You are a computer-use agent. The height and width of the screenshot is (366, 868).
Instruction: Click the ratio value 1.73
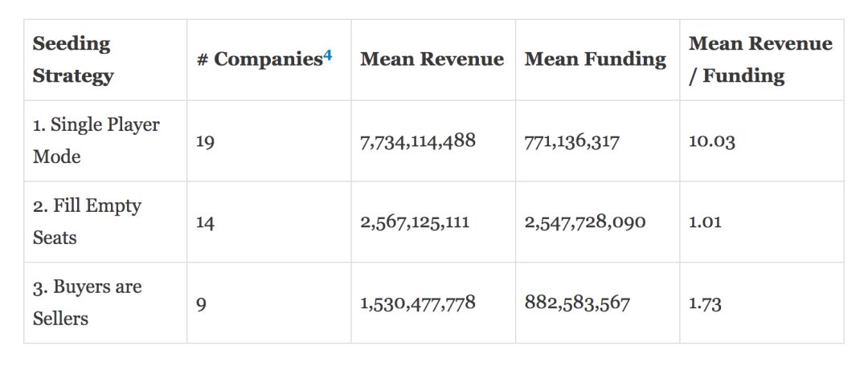(705, 303)
